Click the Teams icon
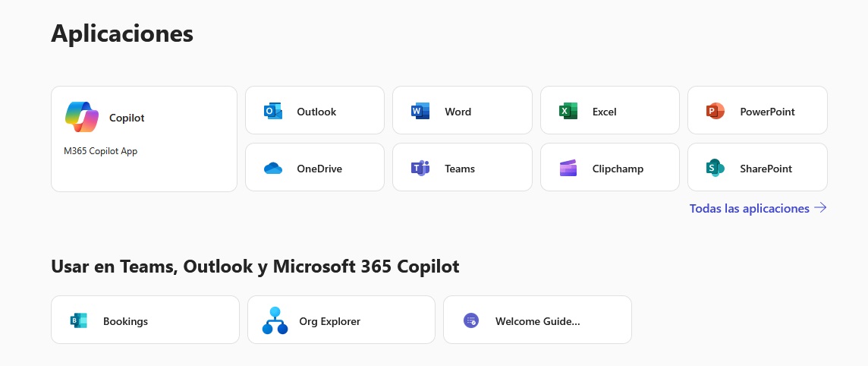The width and height of the screenshot is (868, 366). [420, 169]
